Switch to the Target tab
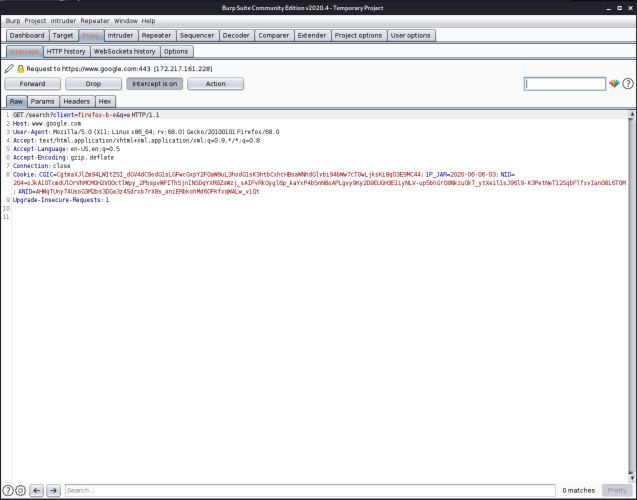Screen dimensions: 637x500 coord(63,35)
